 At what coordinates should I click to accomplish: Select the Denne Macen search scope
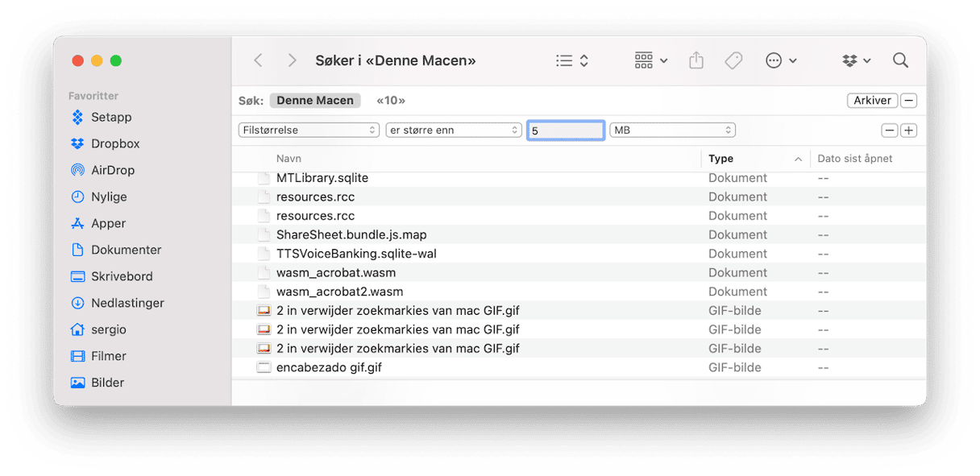pyautogui.click(x=315, y=101)
